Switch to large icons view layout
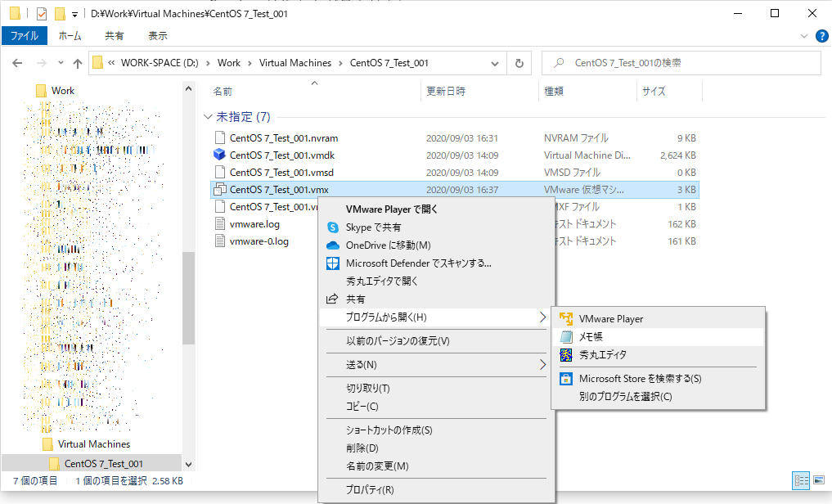832x504 pixels. point(819,480)
